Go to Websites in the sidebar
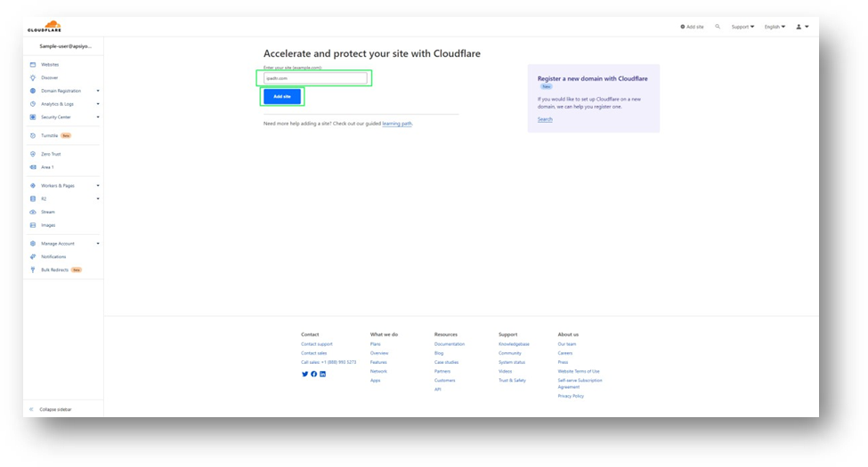The image size is (868, 467). click(50, 65)
